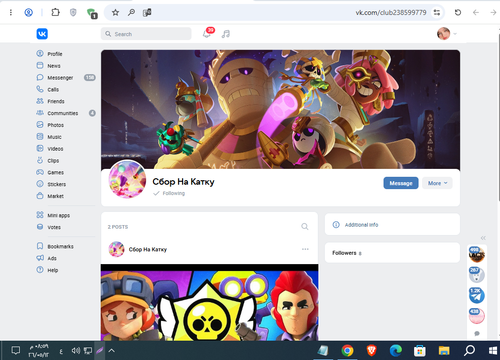Go back in browser history
The width and height of the screenshot is (500, 360).
(476, 13)
